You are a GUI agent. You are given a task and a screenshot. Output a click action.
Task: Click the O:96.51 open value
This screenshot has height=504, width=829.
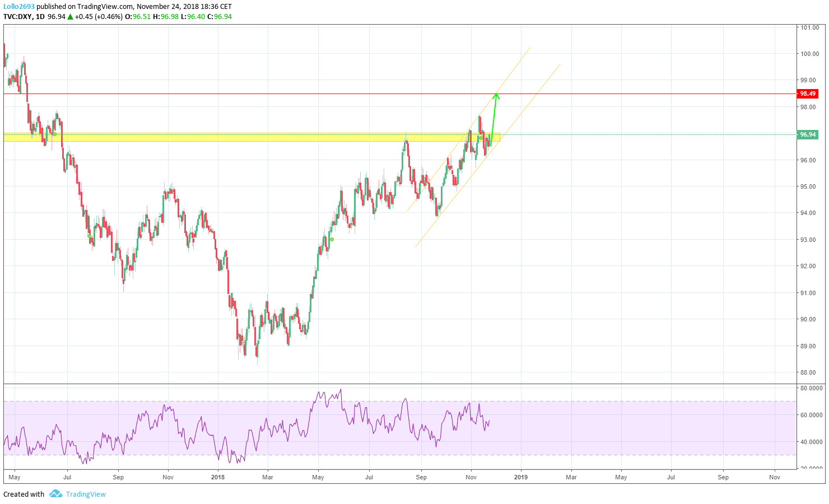click(138, 16)
